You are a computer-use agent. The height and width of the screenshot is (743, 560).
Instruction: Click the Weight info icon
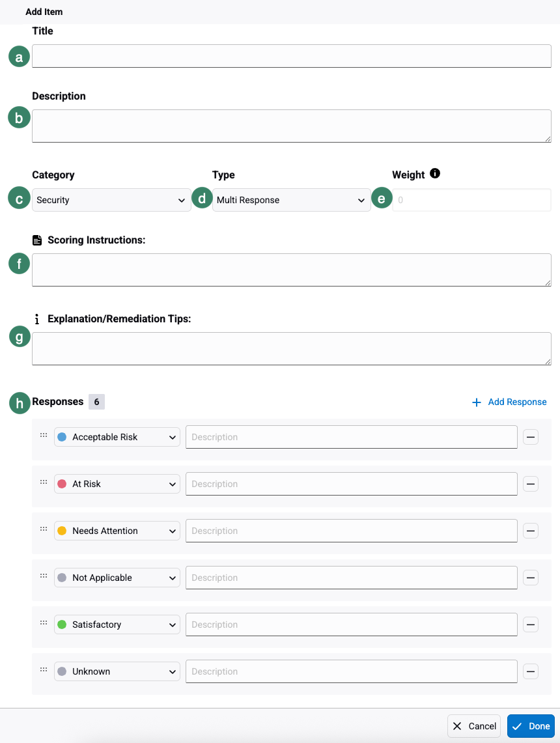(434, 174)
